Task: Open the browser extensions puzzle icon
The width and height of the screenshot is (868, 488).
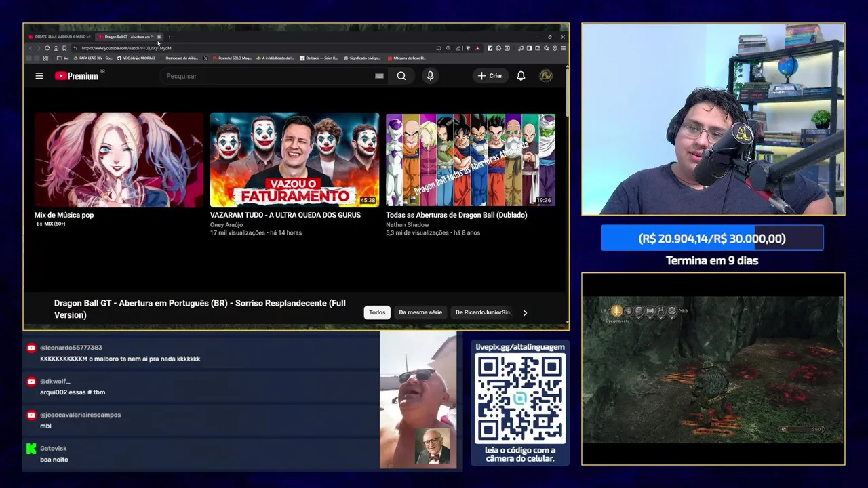Action: click(498, 48)
